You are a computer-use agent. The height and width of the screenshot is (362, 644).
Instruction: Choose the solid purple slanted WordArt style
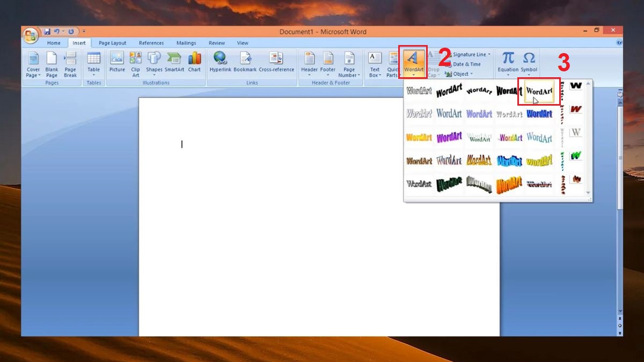pos(449,137)
